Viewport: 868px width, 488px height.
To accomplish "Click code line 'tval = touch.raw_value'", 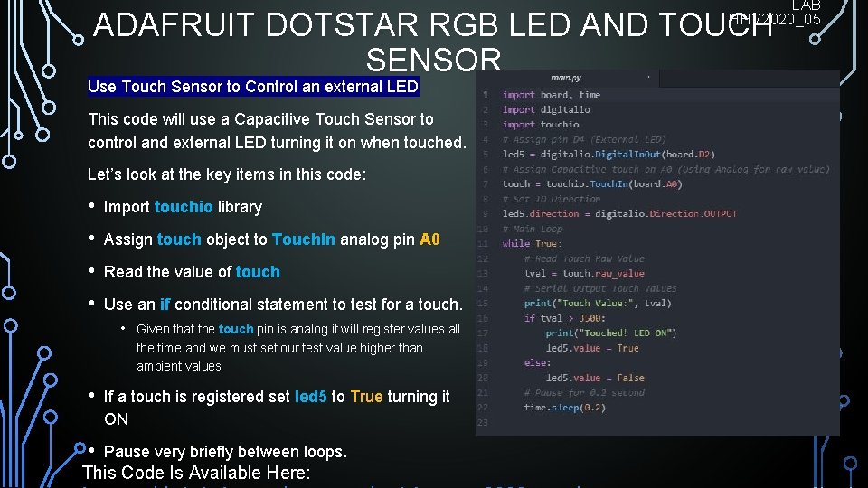I will 584,274.
